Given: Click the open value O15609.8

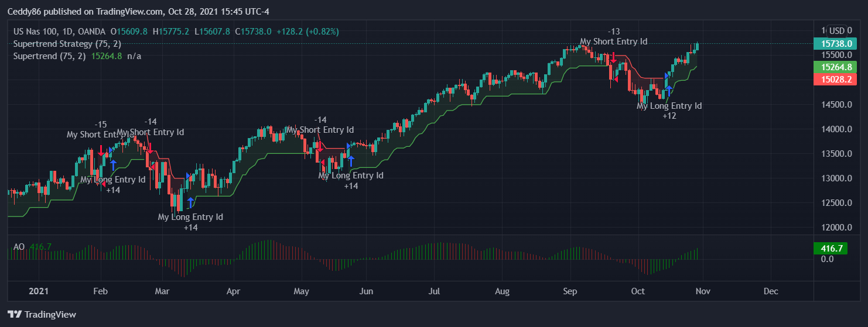Looking at the screenshot, I should (129, 32).
